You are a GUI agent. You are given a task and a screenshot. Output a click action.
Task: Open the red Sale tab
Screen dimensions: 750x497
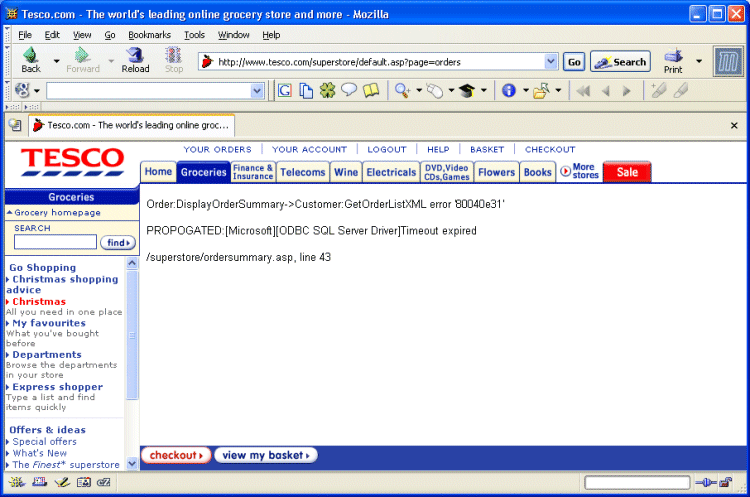[627, 172]
